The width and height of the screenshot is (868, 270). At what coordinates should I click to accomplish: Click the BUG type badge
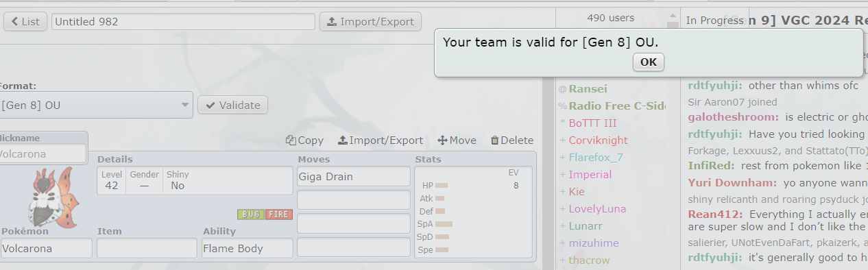point(251,214)
